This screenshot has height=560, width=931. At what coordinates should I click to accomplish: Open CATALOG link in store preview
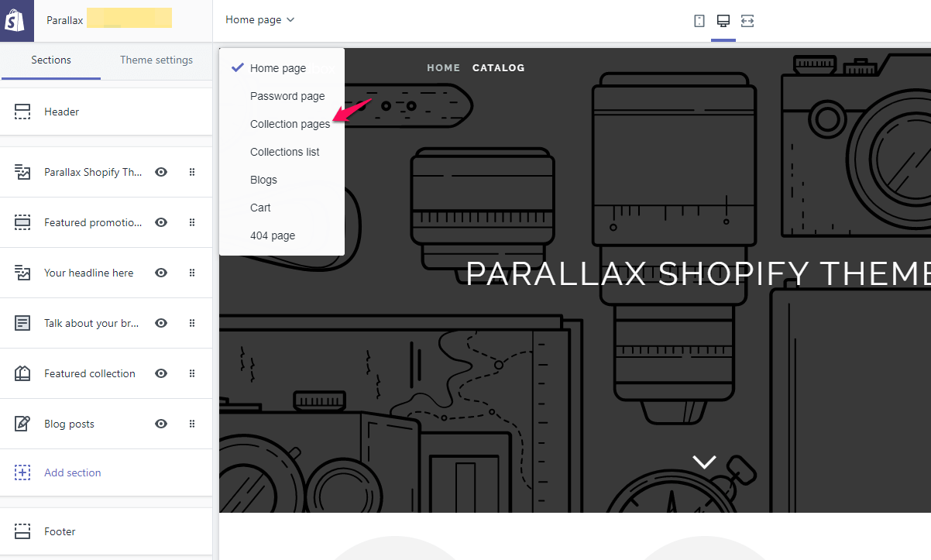[x=499, y=68]
